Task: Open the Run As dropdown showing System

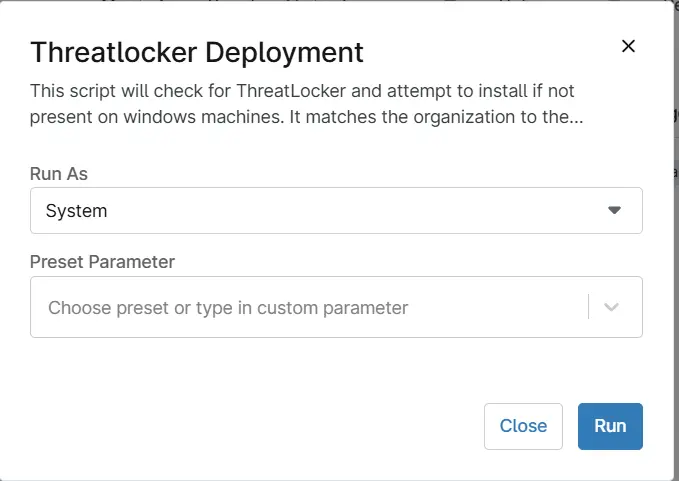Action: [x=336, y=210]
